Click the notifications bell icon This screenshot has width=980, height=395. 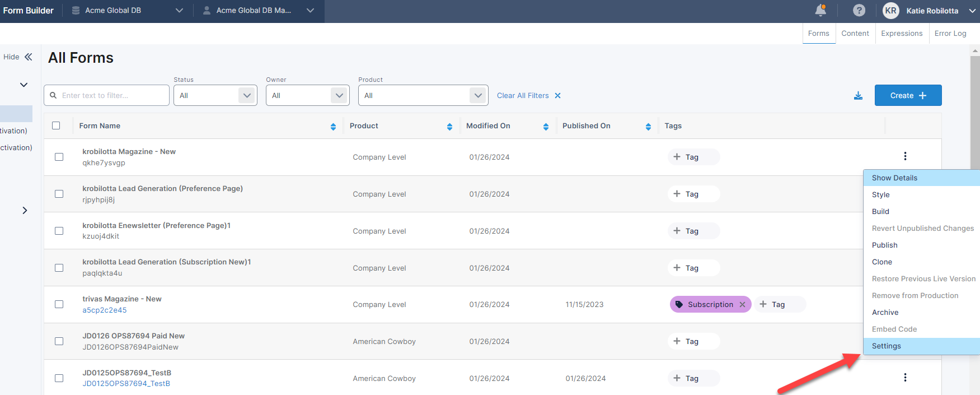820,10
